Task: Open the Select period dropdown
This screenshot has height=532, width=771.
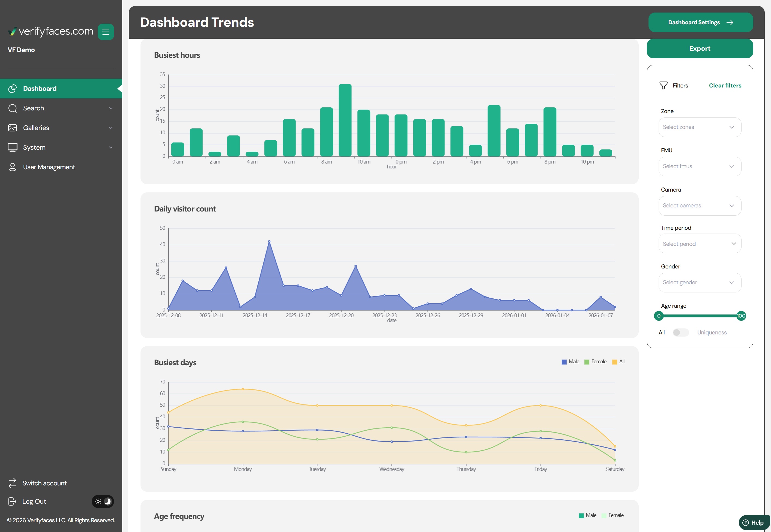Action: (x=700, y=244)
